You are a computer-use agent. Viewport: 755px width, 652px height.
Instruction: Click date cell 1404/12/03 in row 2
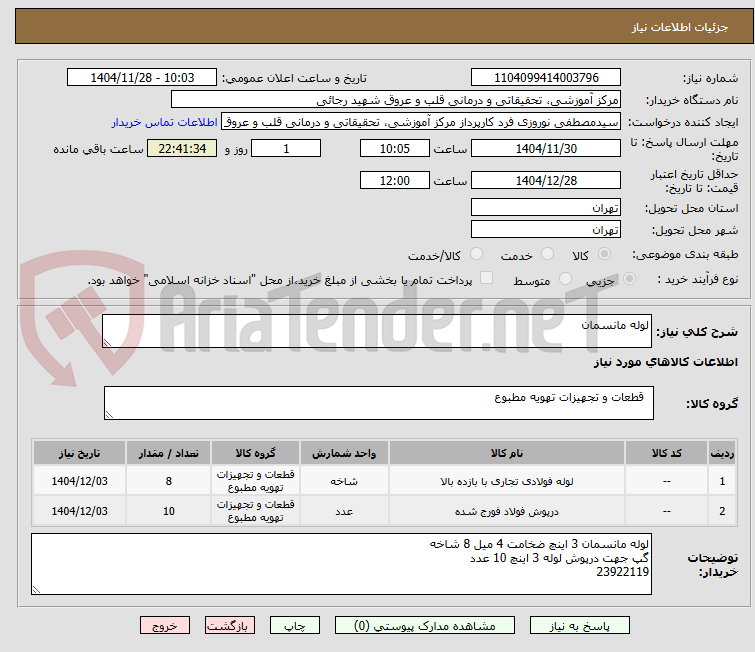point(79,511)
